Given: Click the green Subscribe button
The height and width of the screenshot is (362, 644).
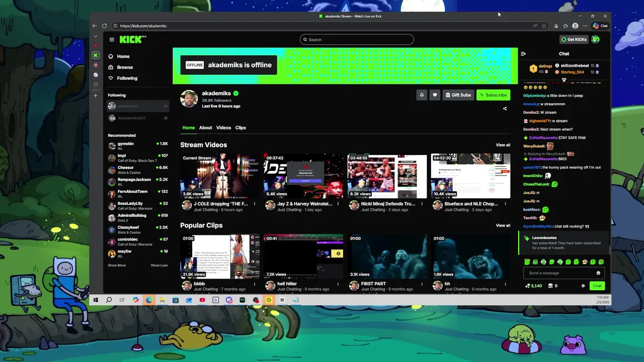Looking at the screenshot, I should 493,95.
